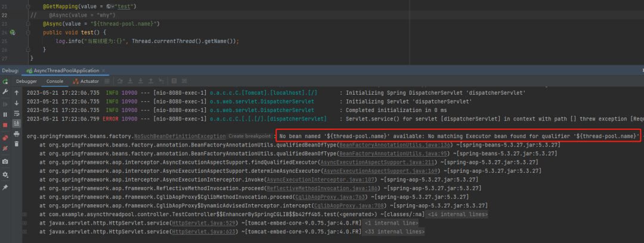This screenshot has height=243, width=644.
Task: Click Run to Cursor icon
Action: pyautogui.click(x=161, y=81)
